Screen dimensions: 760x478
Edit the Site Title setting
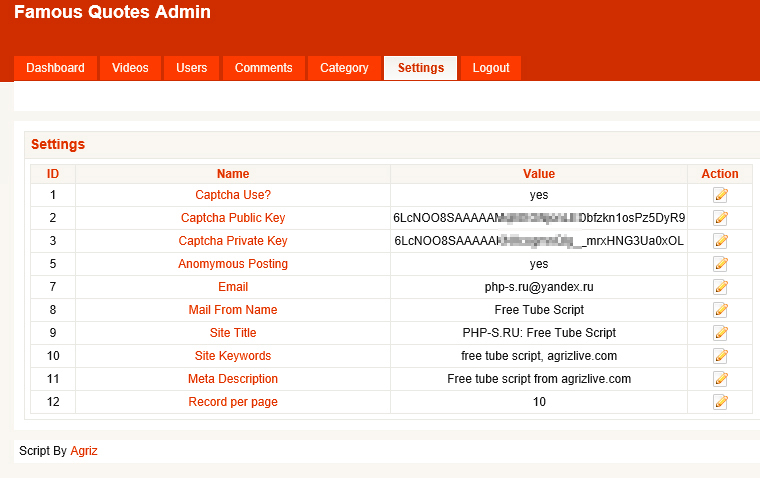[720, 333]
